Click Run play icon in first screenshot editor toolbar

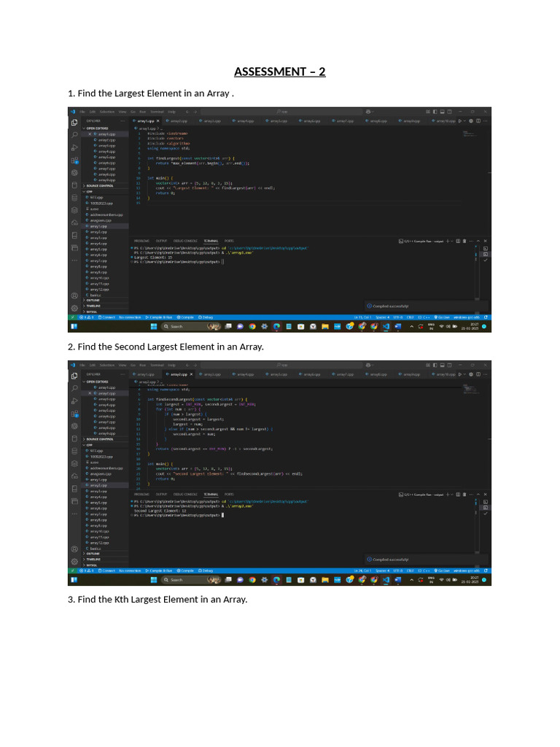(459, 121)
